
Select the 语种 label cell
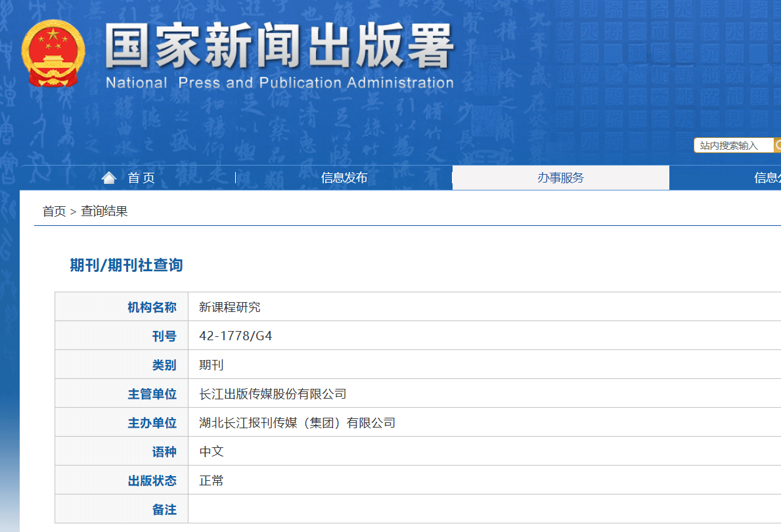coord(122,451)
